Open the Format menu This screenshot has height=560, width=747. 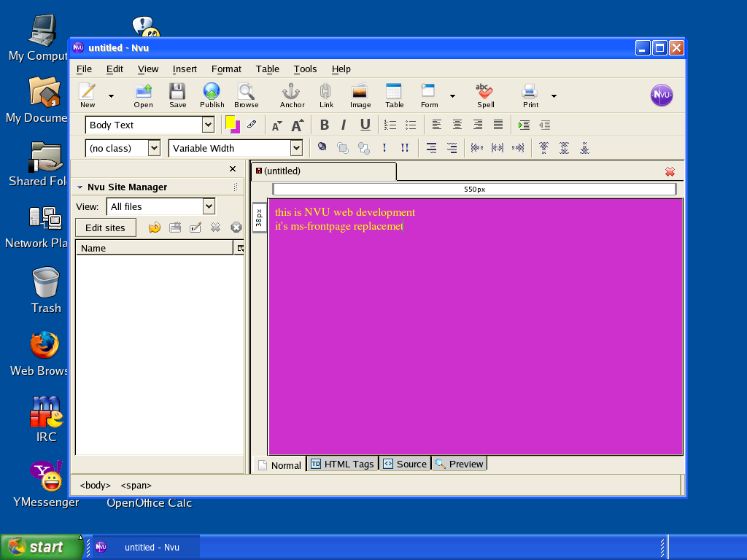click(226, 69)
